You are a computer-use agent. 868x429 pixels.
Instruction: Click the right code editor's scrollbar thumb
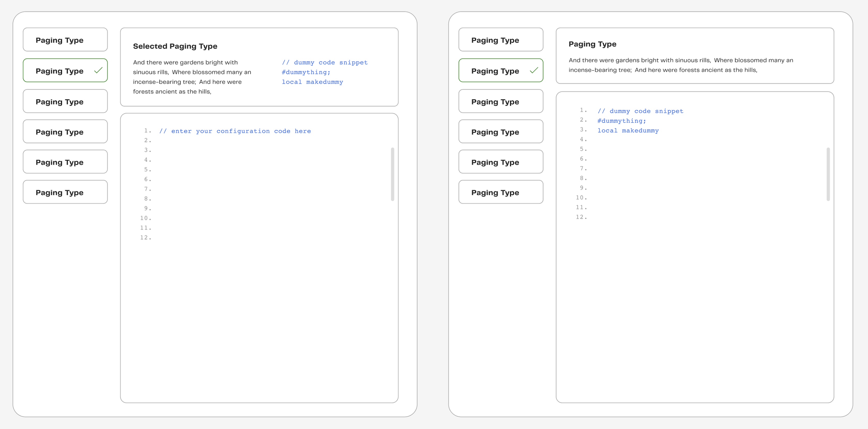[x=828, y=174]
